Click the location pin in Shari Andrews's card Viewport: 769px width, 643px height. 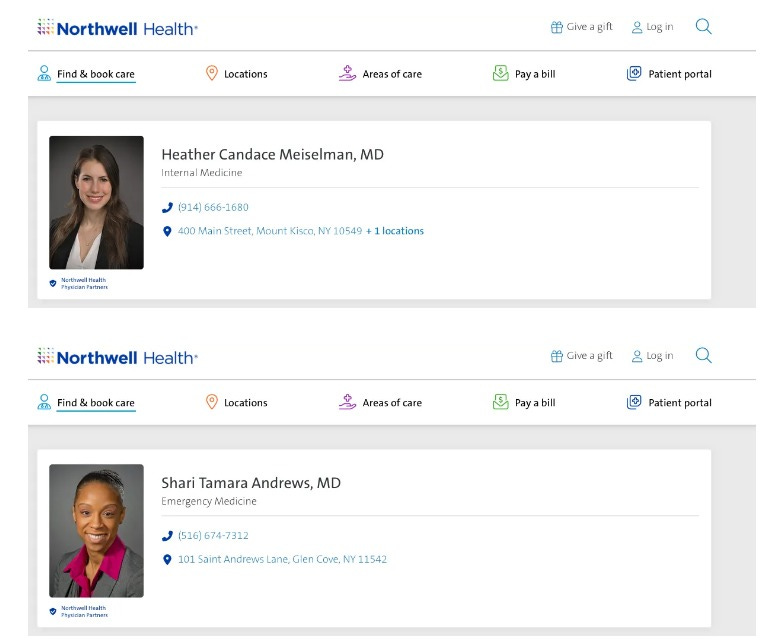167,560
